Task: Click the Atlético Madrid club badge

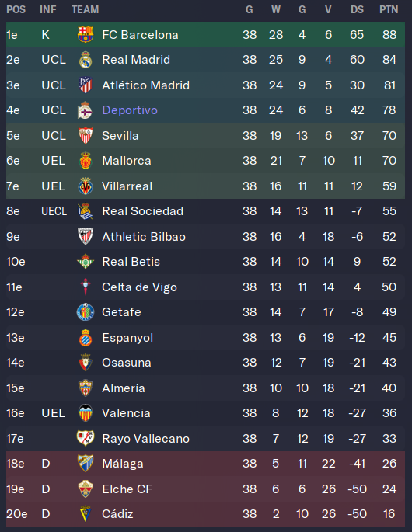Action: pos(86,85)
